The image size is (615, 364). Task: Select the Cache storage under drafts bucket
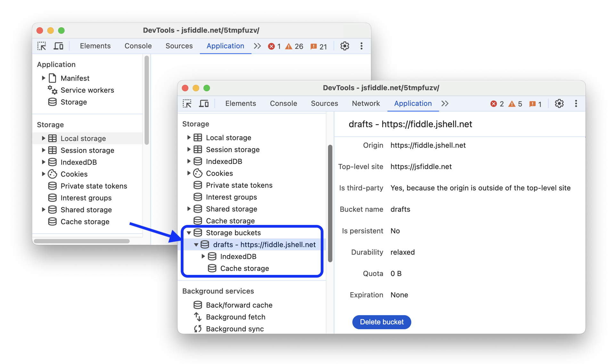point(244,268)
